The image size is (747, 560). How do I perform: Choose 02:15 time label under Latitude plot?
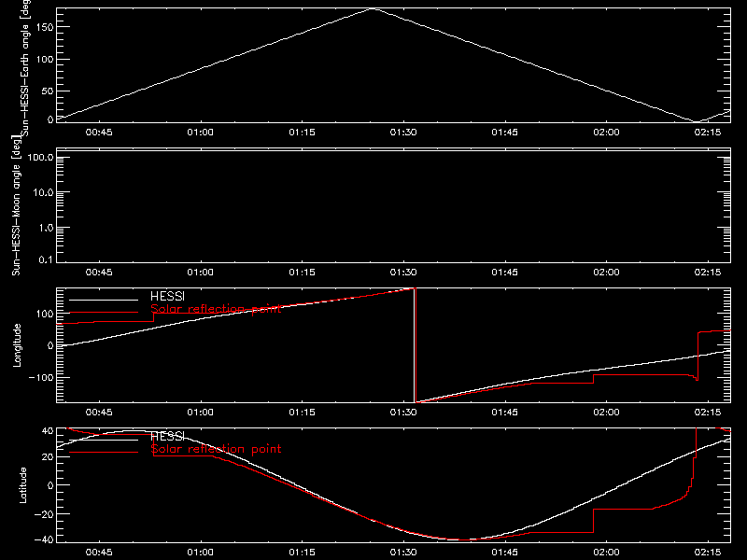click(x=708, y=552)
